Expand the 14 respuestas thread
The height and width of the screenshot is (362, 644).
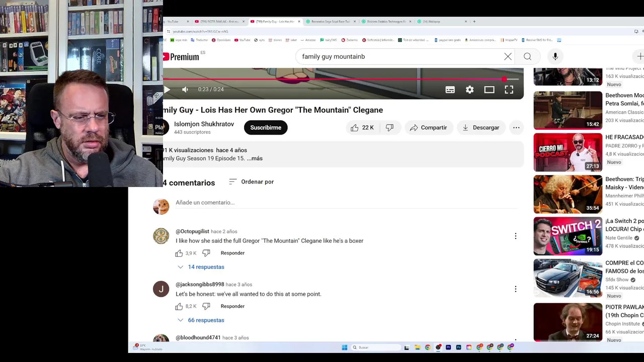coord(201,267)
